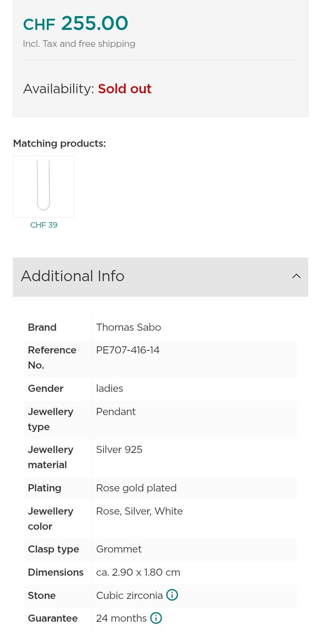
Task: Click the Thomas Sabo brand value
Action: pos(128,327)
